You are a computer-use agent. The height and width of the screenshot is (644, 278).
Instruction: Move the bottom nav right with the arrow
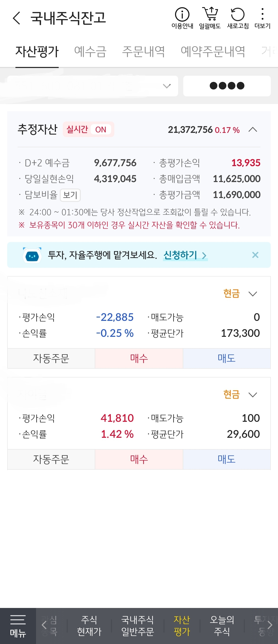[270, 625]
